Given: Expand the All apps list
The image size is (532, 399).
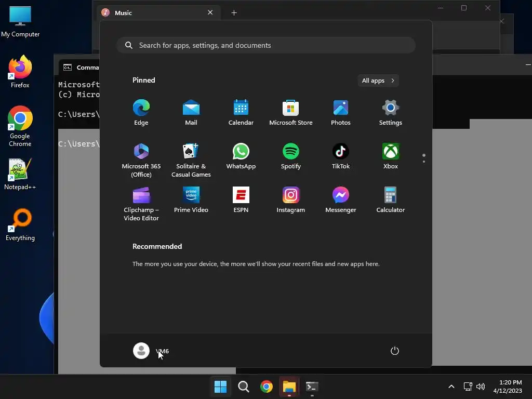Looking at the screenshot, I should [378, 81].
